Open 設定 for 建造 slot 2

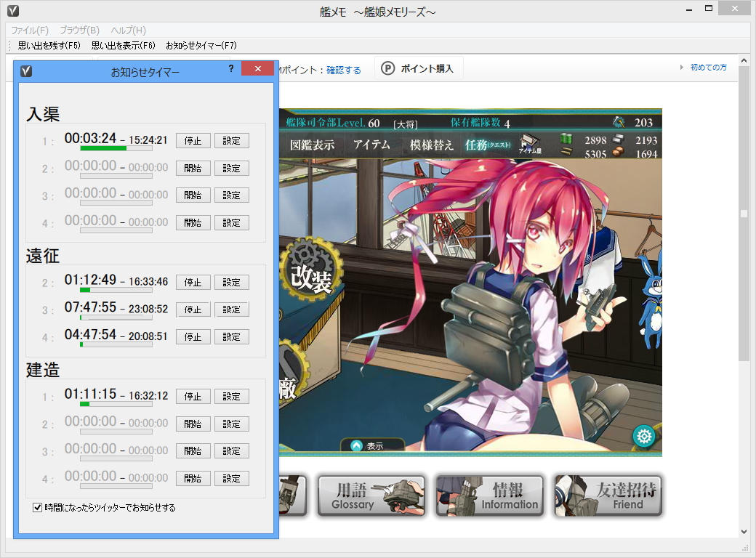click(231, 424)
